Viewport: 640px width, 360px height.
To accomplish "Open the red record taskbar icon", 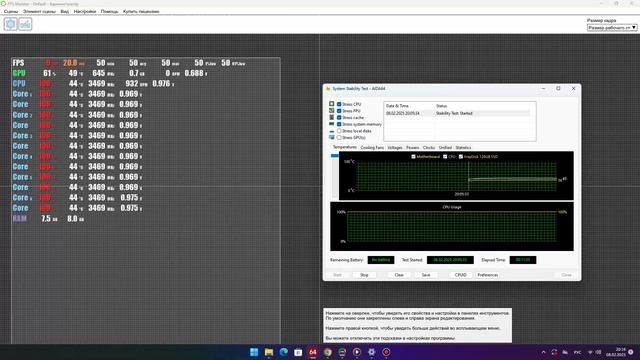I will (x=386, y=352).
